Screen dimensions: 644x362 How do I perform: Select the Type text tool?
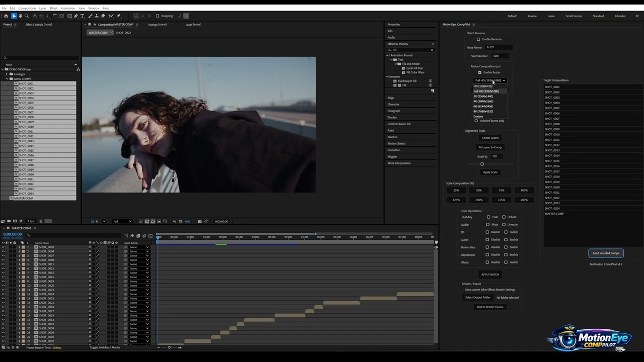point(83,16)
